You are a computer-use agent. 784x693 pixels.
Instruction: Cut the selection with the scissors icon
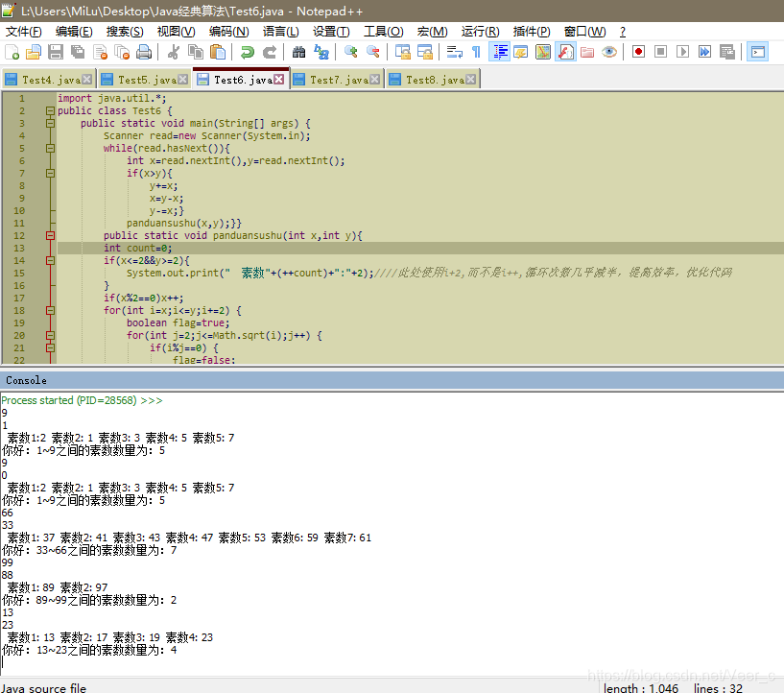pyautogui.click(x=174, y=52)
